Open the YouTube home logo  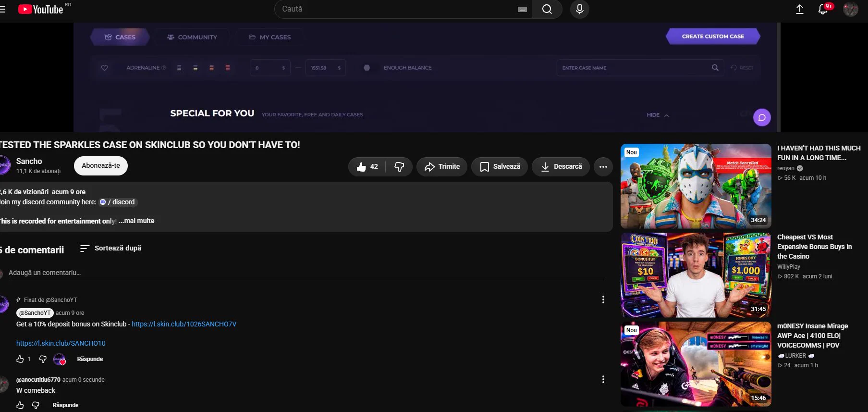point(41,9)
